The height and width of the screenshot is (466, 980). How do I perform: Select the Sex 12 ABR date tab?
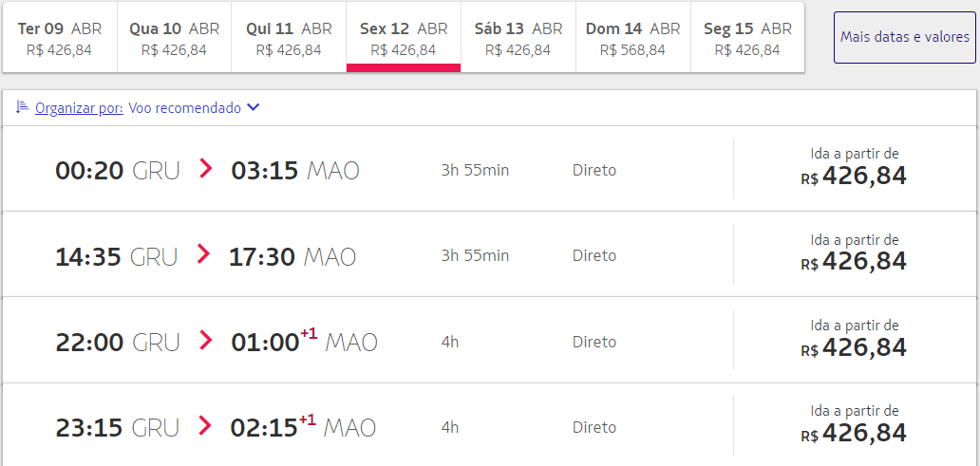click(x=404, y=37)
